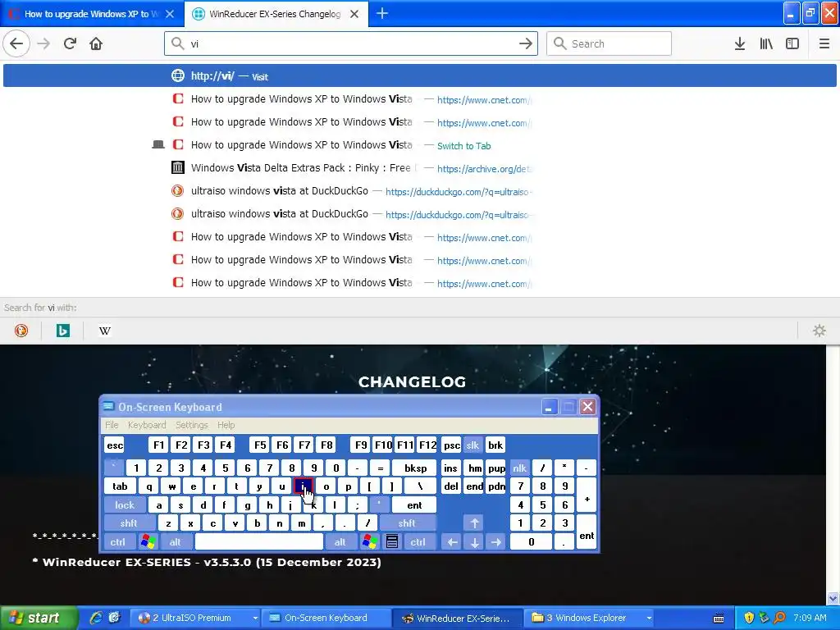Go back using Firefox back arrow

[x=16, y=43]
